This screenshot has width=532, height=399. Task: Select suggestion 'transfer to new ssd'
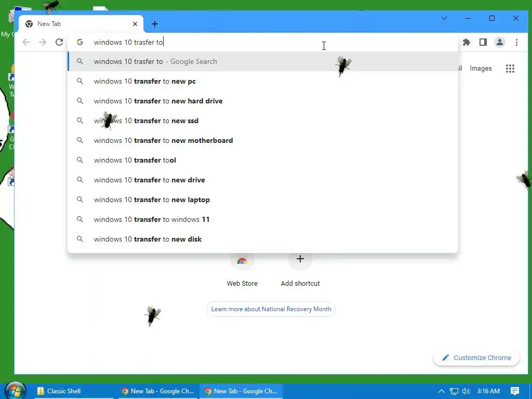pyautogui.click(x=263, y=121)
